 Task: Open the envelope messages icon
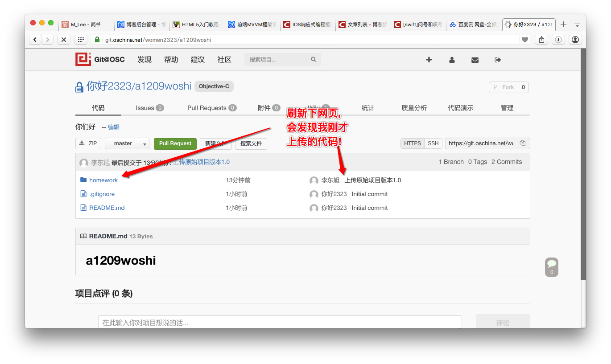tap(475, 60)
